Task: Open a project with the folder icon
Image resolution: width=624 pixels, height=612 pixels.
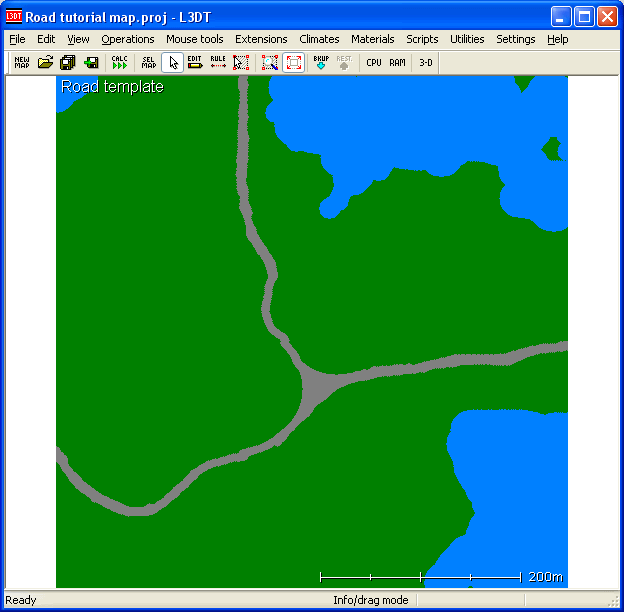Action: coord(45,63)
